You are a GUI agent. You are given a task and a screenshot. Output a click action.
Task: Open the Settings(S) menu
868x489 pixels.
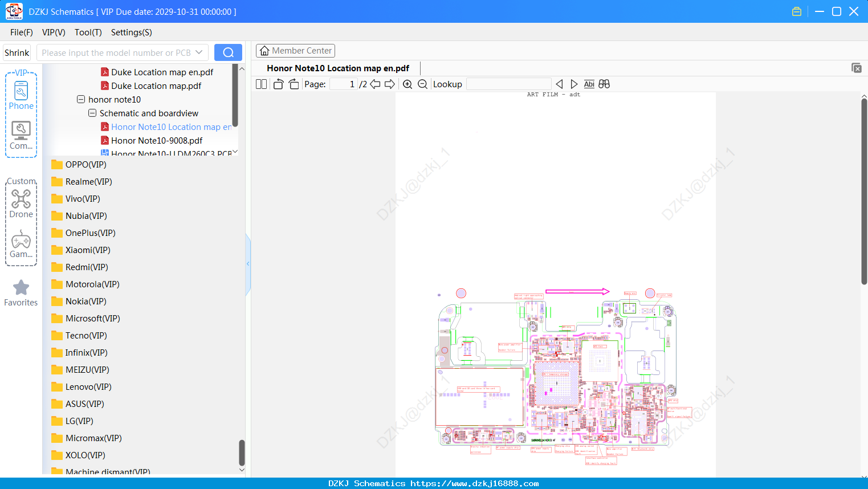click(132, 32)
